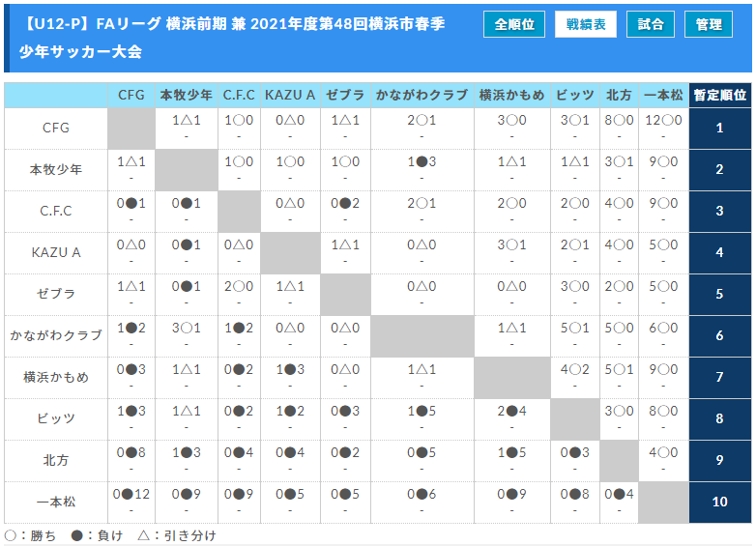This screenshot has height=546, width=756.
Task: Select the CFG row label
Action: click(56, 129)
